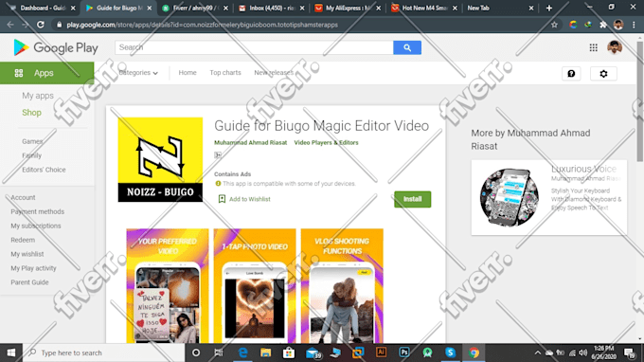644x362 pixels.
Task: Click the Add to Wishlist bookmark icon
Action: (222, 199)
